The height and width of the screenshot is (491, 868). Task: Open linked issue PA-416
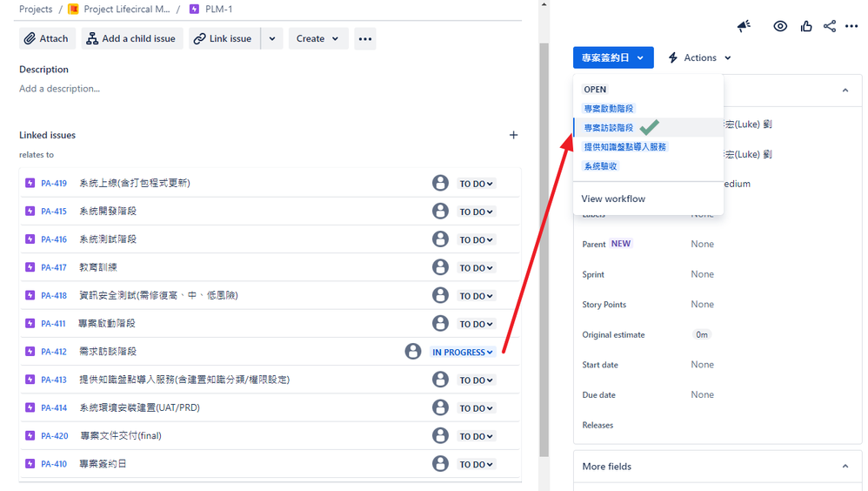click(x=54, y=239)
